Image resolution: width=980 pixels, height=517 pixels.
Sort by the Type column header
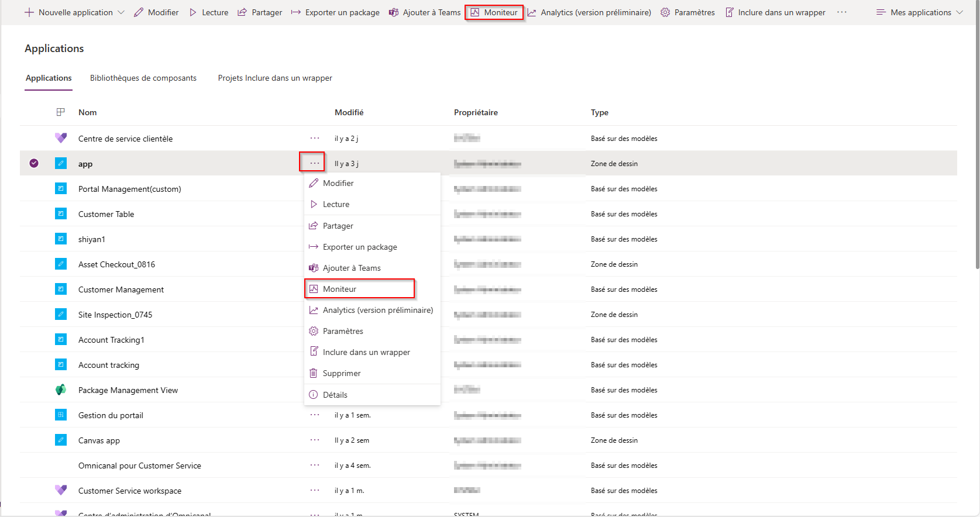click(x=600, y=112)
